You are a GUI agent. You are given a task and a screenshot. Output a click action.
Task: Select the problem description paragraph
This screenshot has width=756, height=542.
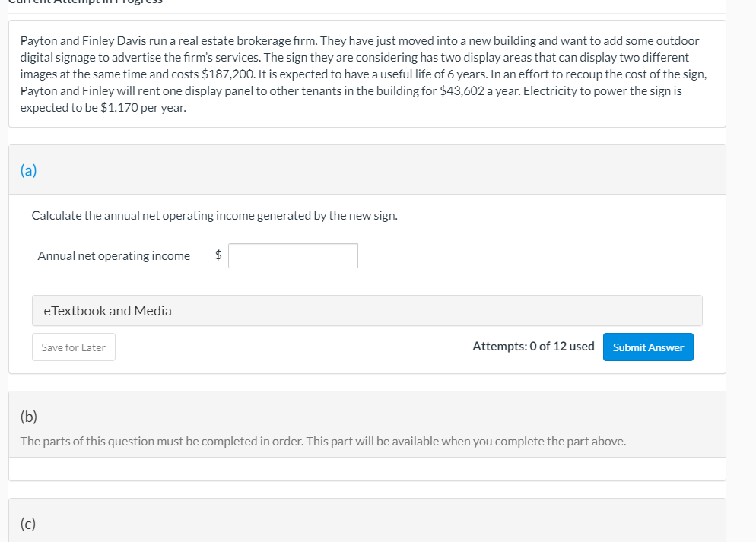(365, 74)
